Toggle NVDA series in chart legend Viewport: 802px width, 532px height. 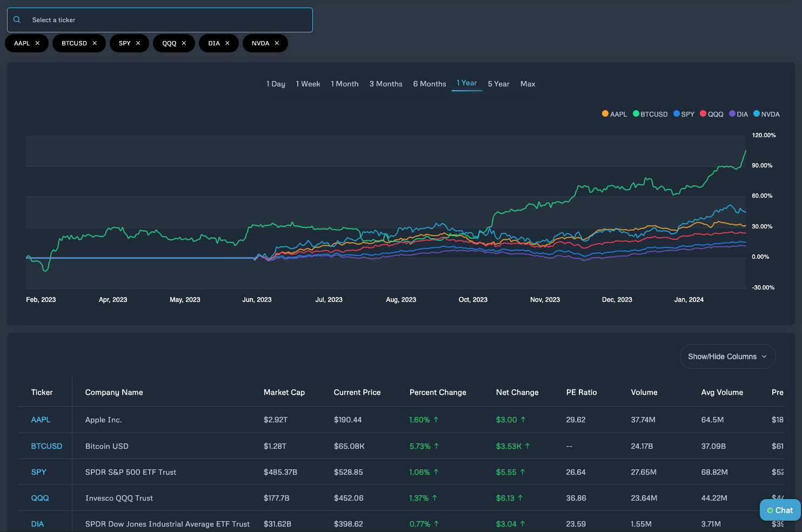pos(766,114)
